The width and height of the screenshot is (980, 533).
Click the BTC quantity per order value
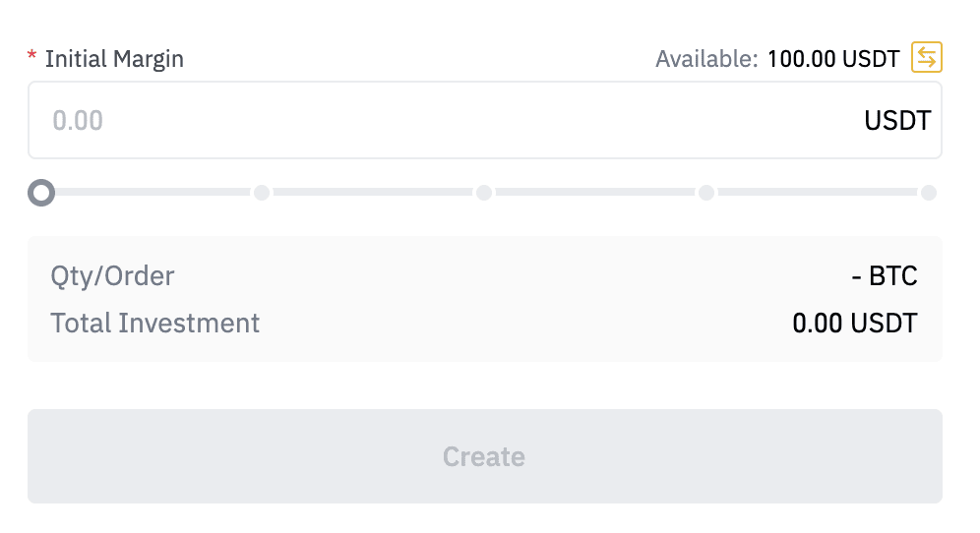[x=885, y=276]
